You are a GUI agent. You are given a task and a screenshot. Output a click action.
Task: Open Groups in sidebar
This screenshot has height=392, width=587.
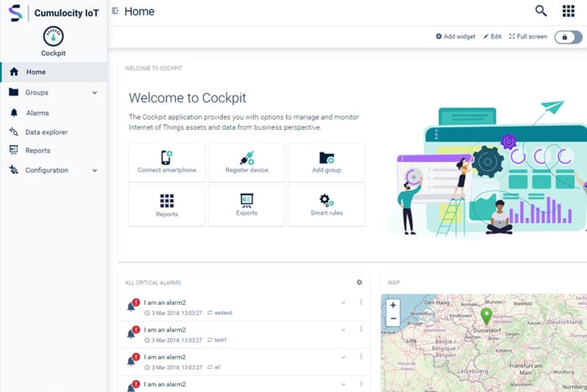[x=54, y=92]
